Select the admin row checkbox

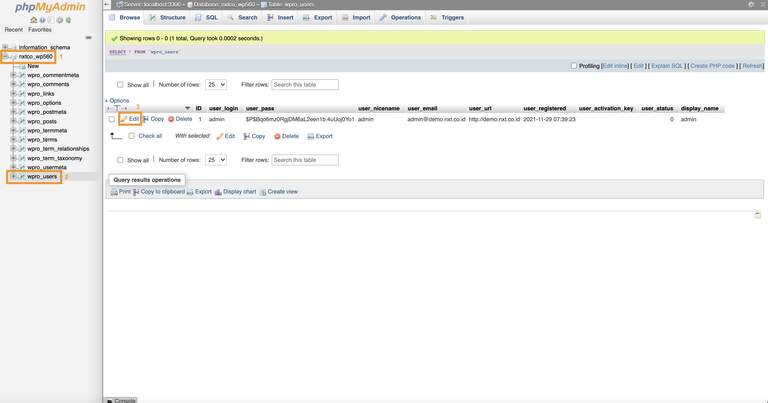pyautogui.click(x=112, y=119)
